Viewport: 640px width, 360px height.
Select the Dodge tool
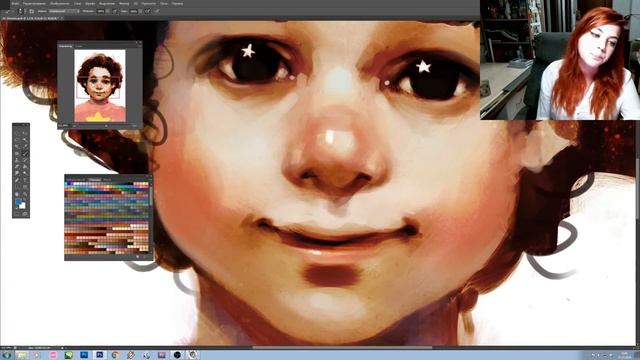pyautogui.click(x=25, y=173)
